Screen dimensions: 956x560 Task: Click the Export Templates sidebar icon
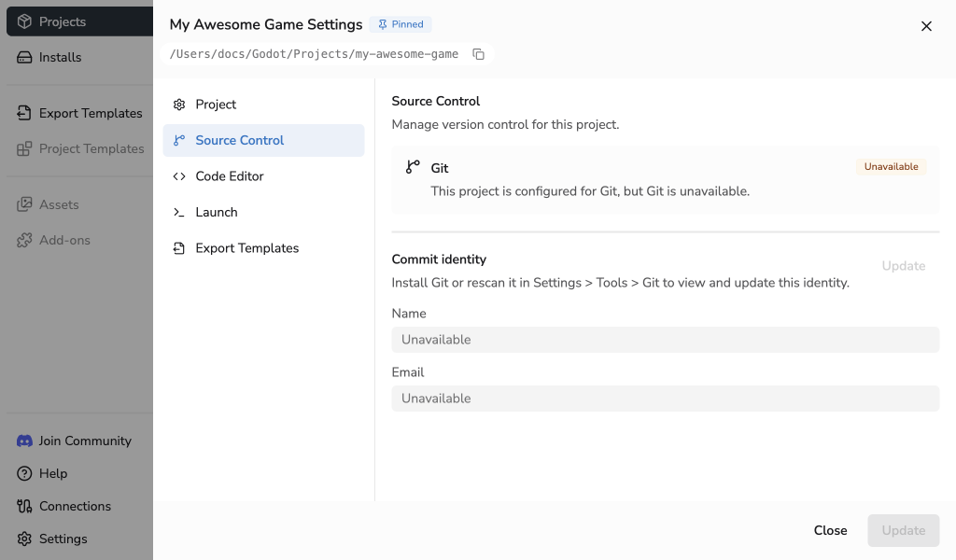[x=24, y=113]
